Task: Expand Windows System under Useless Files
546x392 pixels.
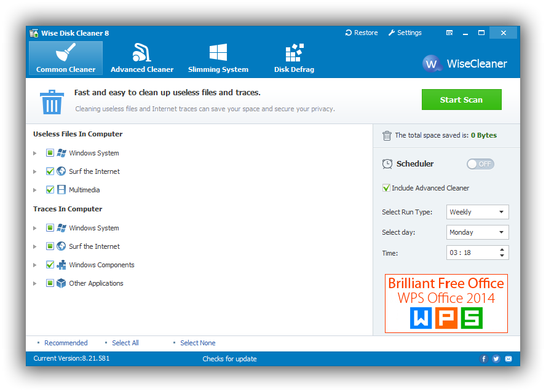Action: click(35, 153)
